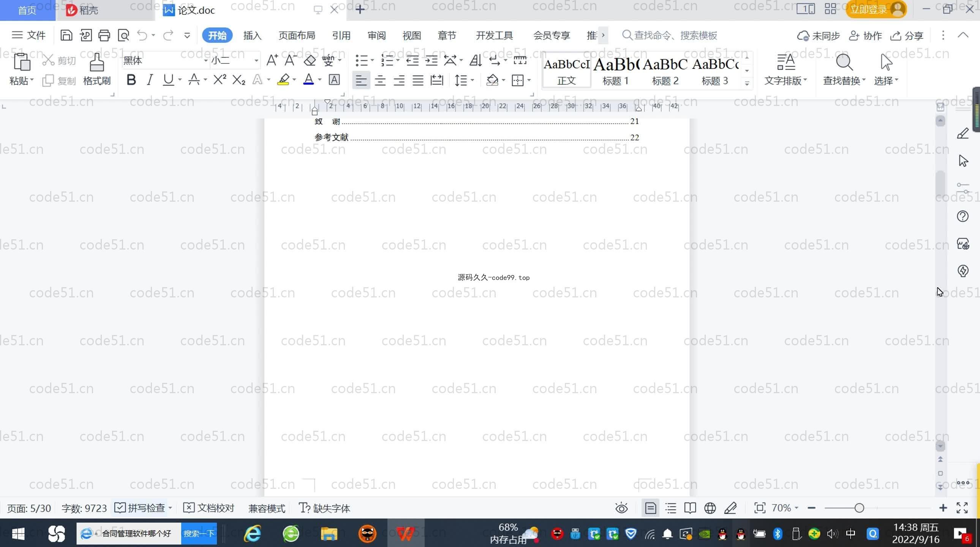This screenshot has height=547, width=980.
Task: Click the 立即登录 login button
Action: [876, 9]
